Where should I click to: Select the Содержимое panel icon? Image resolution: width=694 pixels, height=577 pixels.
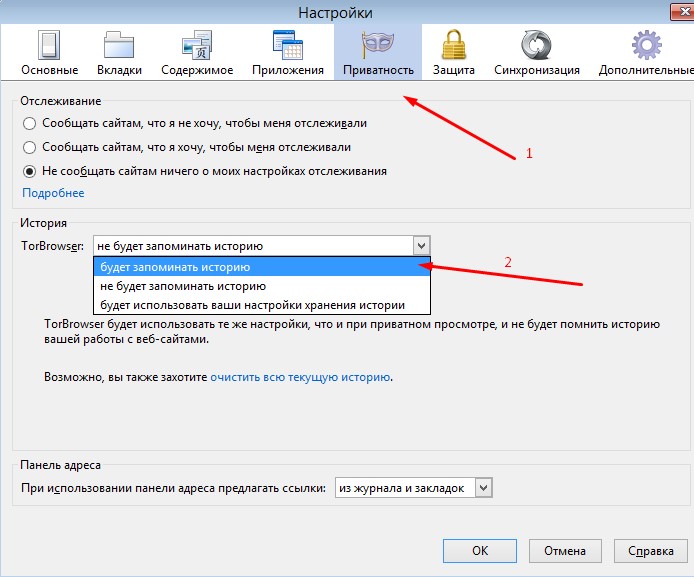195,47
